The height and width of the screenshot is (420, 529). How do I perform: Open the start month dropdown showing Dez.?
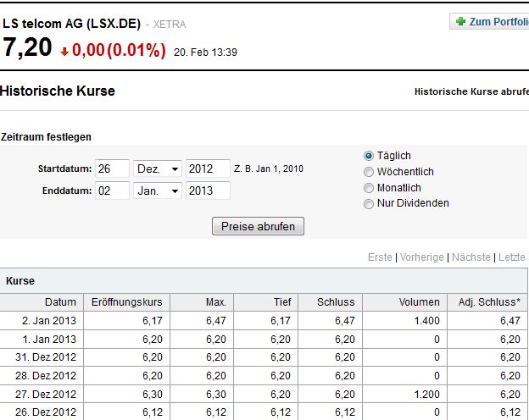tap(158, 169)
